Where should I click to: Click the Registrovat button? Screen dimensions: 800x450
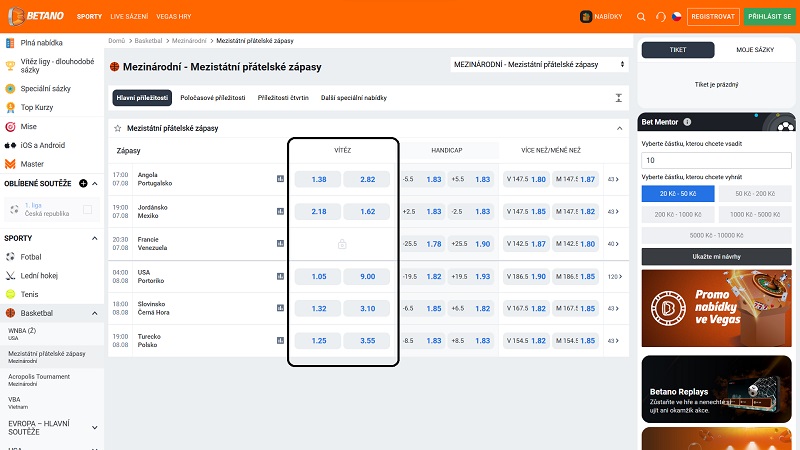point(714,17)
